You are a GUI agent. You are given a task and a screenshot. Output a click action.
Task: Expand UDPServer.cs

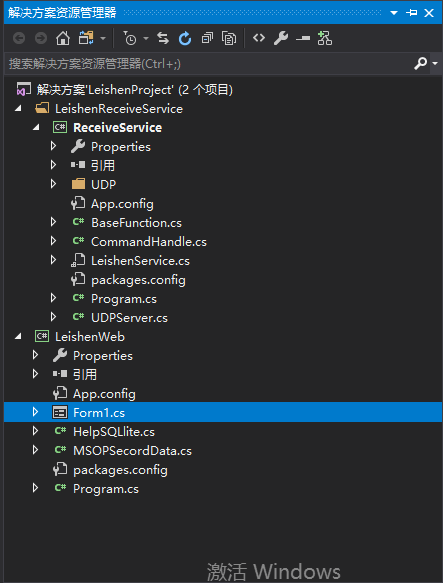pyautogui.click(x=54, y=317)
